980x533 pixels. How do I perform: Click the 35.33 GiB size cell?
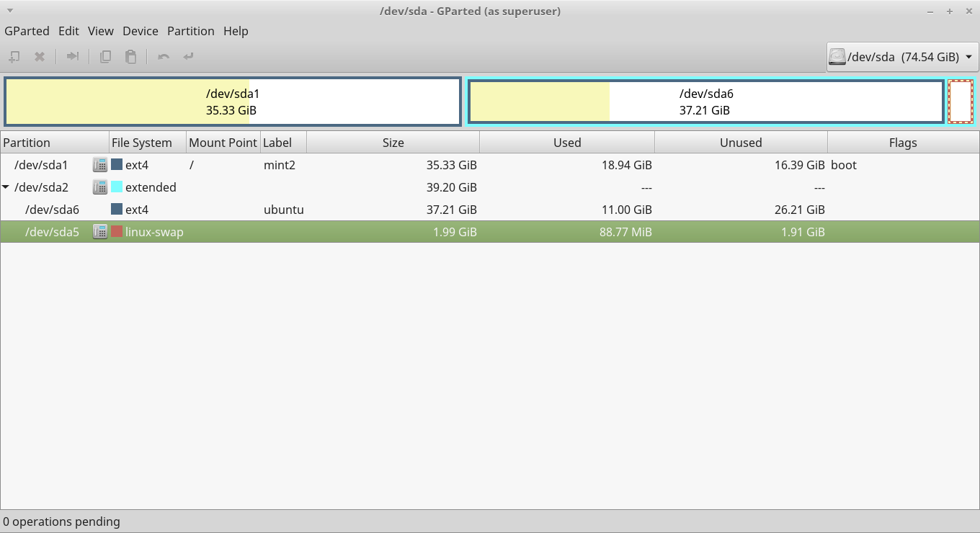pyautogui.click(x=452, y=165)
